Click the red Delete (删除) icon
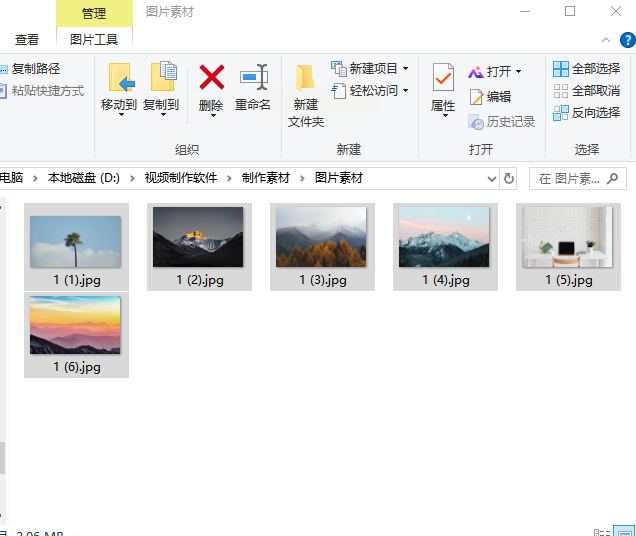The width and height of the screenshot is (636, 536). (211, 77)
